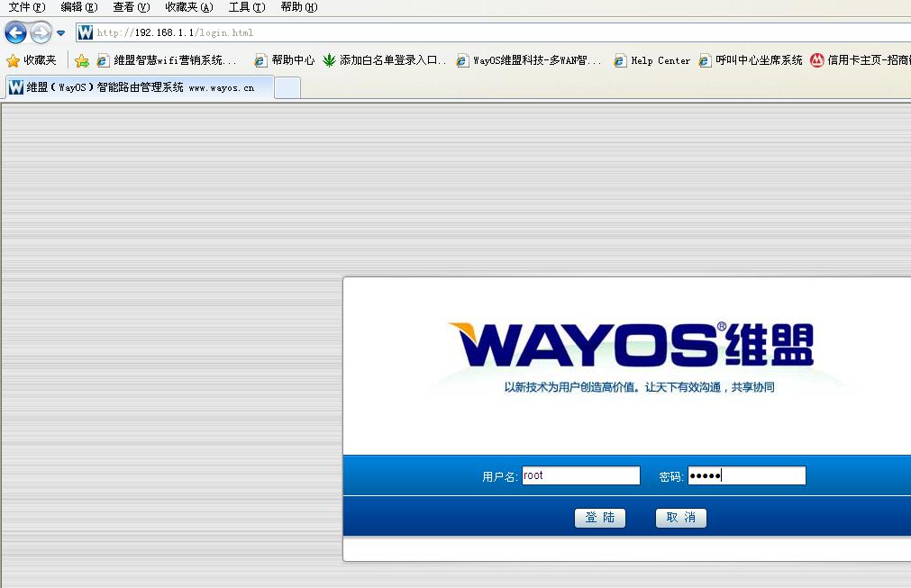Open the recent pages dropdown arrow
The height and width of the screenshot is (588, 911).
60,33
